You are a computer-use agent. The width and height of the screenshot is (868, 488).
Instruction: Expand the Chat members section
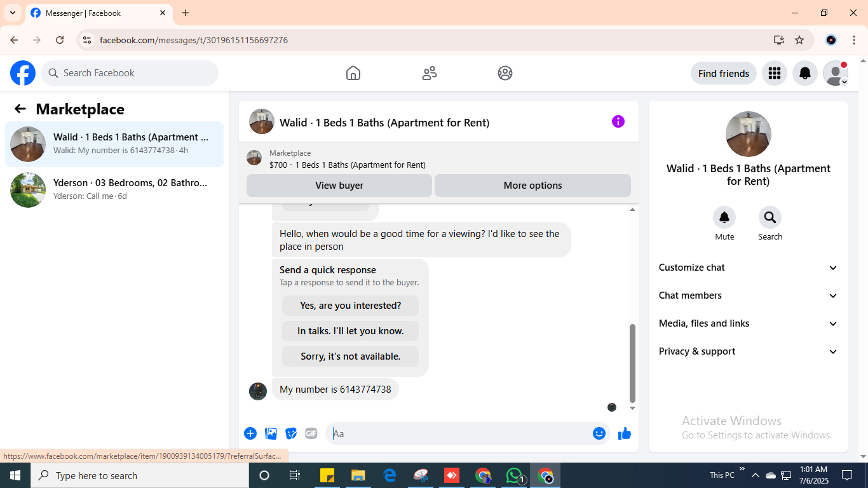pos(749,295)
